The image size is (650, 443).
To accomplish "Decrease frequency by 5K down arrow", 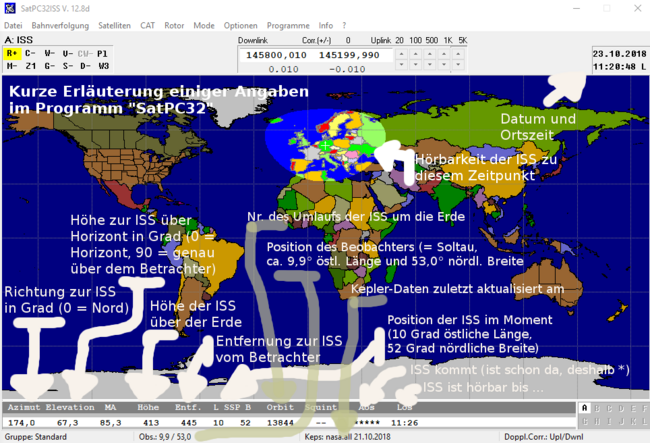I will coord(458,65).
